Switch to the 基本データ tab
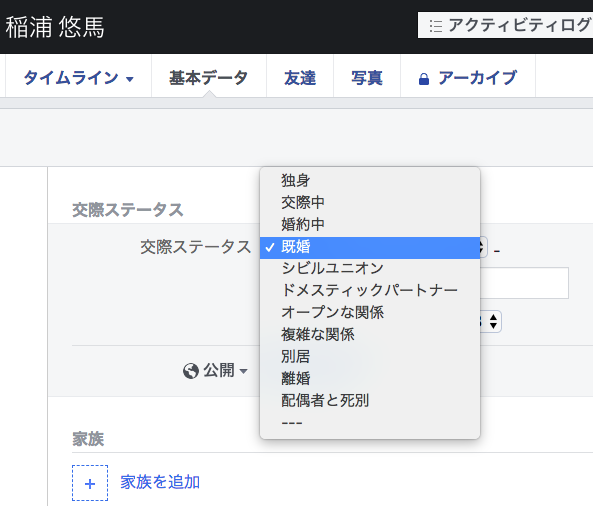The width and height of the screenshot is (593, 506). (209, 77)
